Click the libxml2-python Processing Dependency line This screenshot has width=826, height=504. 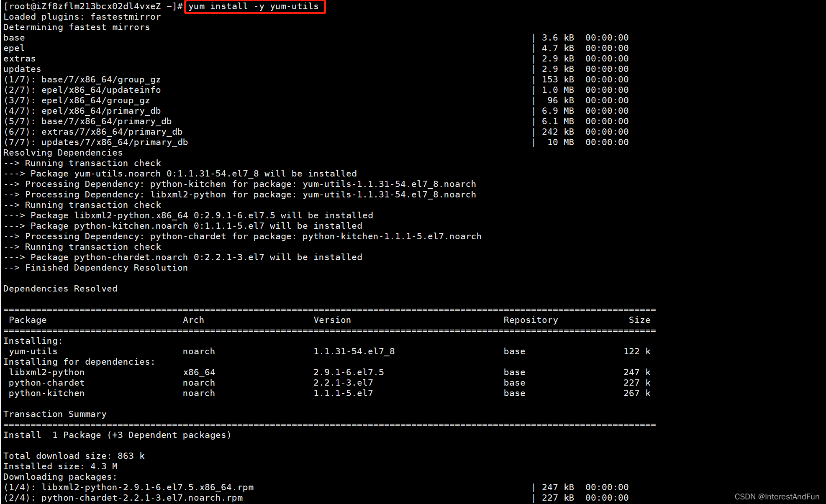point(240,194)
